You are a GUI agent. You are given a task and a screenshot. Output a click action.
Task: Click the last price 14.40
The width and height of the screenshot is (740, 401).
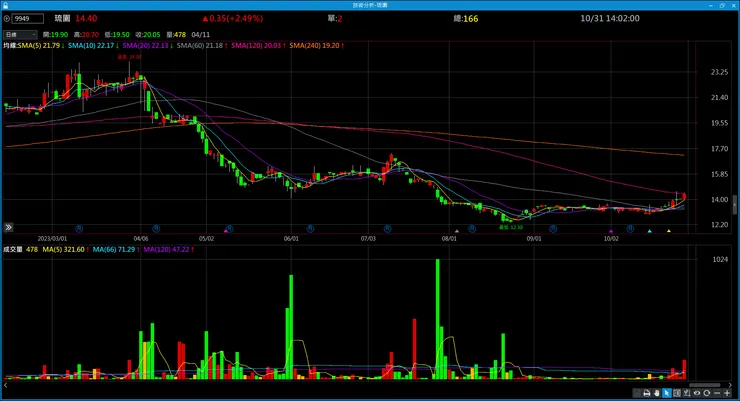86,19
